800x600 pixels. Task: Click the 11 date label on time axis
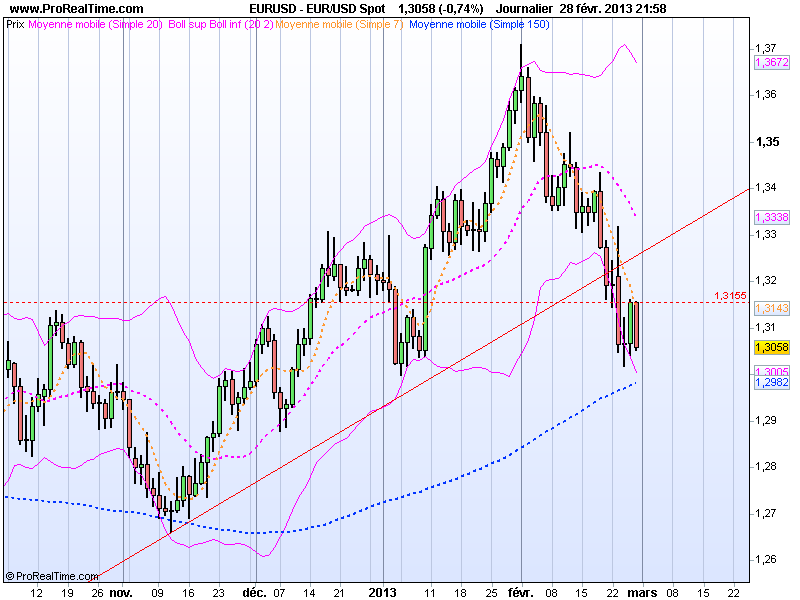431,593
